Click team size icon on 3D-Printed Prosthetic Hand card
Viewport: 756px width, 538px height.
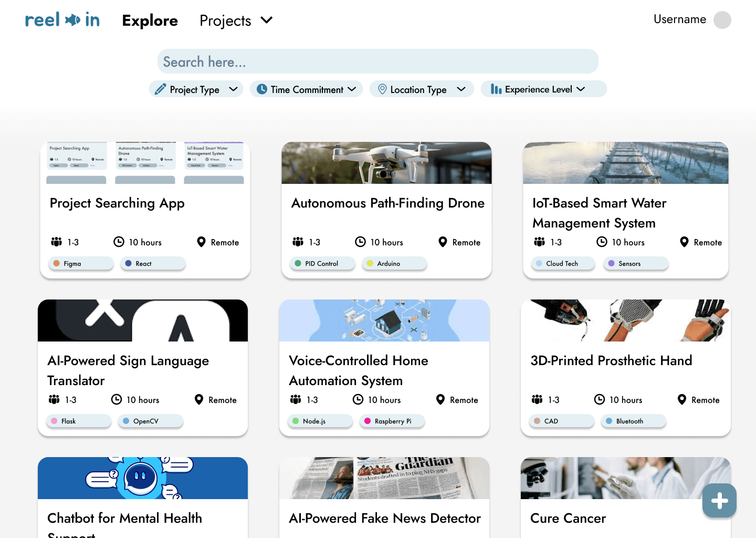point(537,399)
